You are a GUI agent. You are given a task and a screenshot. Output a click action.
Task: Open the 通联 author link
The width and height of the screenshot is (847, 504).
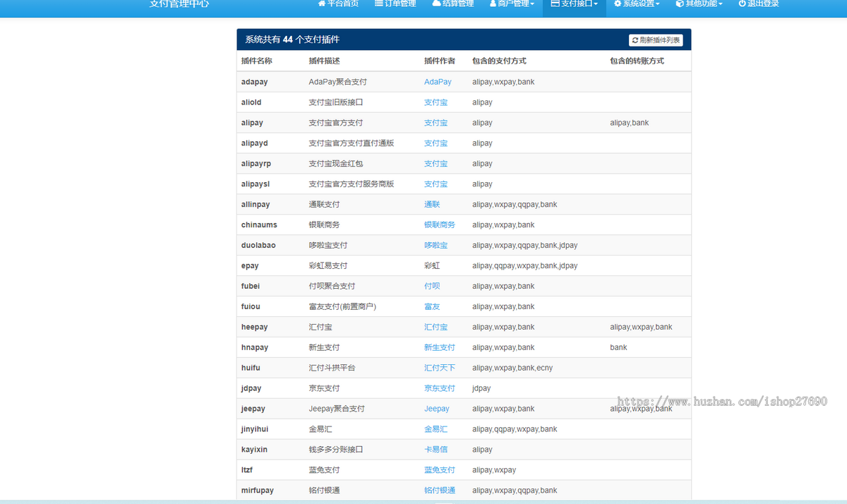pyautogui.click(x=432, y=205)
